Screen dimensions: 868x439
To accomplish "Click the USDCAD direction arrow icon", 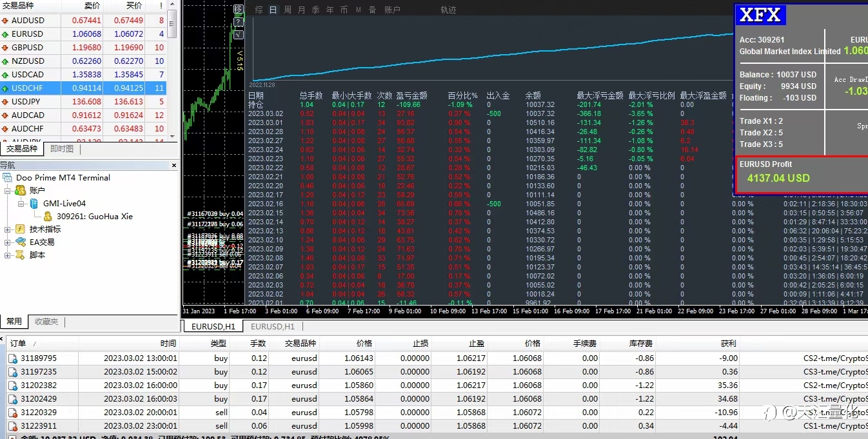I will (5, 75).
